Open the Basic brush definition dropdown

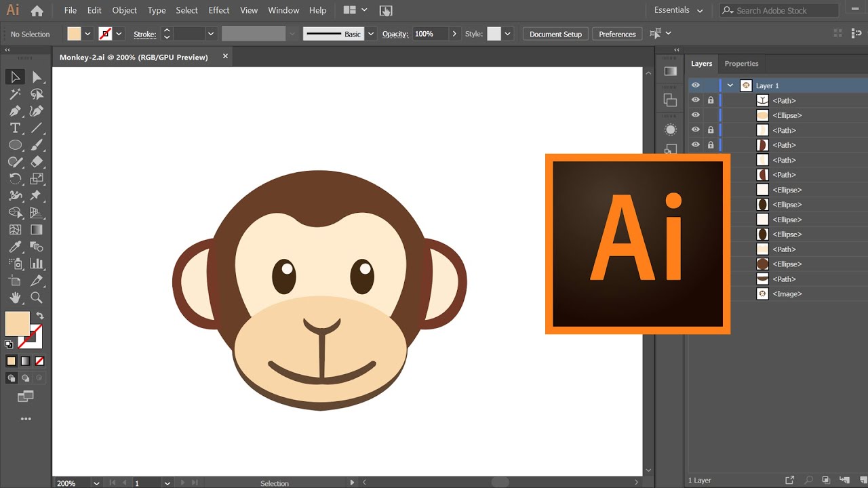(371, 34)
